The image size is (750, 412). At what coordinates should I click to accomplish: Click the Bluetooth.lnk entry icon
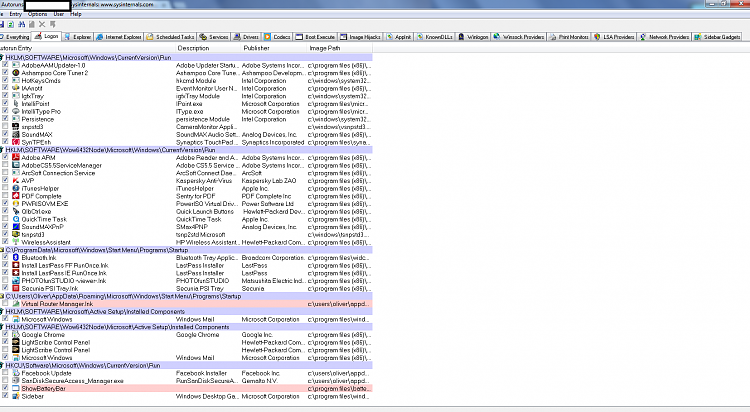16,257
